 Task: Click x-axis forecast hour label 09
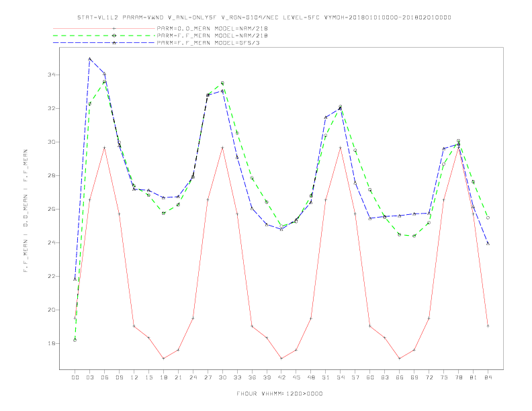coord(119,377)
